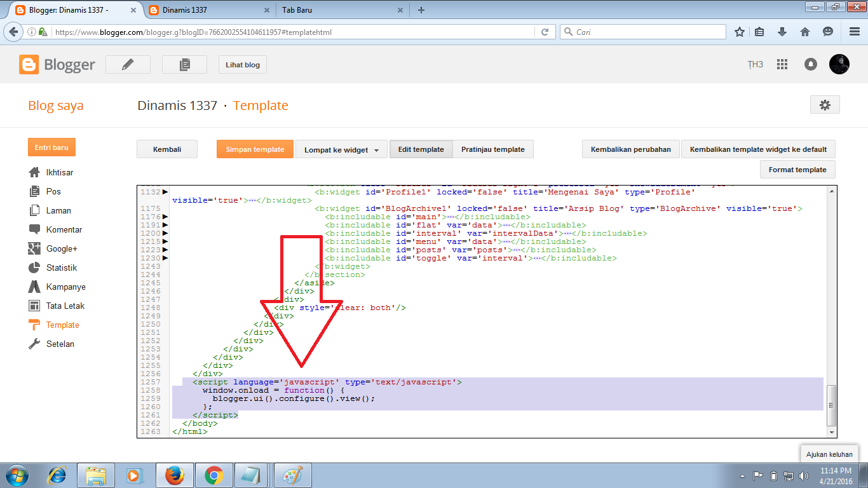Expand the folded code at line 1176
This screenshot has width=868, height=488.
[x=163, y=215]
